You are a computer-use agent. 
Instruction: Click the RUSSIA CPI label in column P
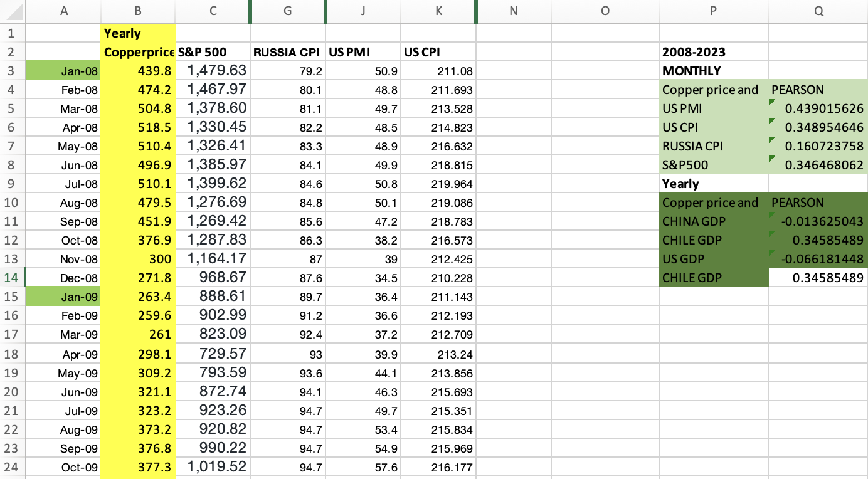[x=714, y=146]
